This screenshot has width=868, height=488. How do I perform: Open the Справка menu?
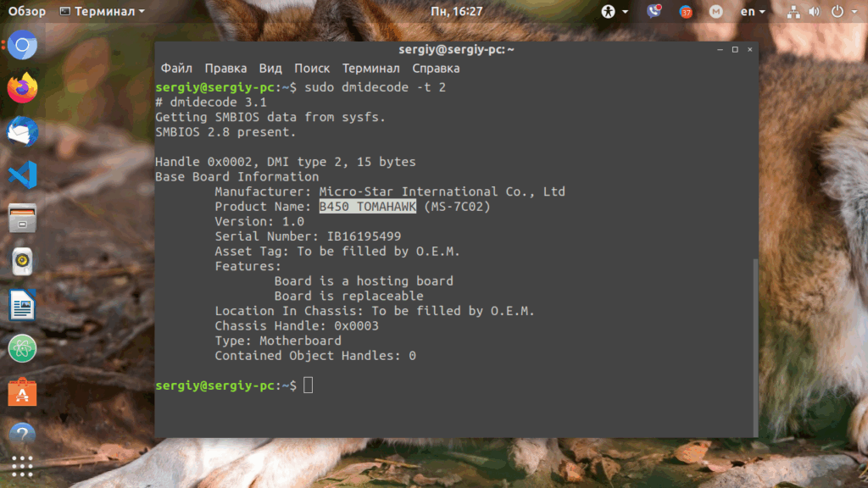(x=436, y=69)
